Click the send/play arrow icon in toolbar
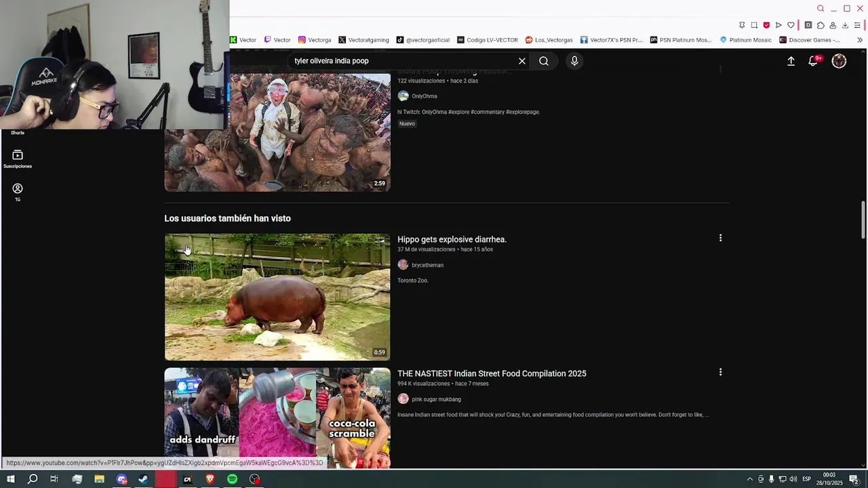This screenshot has height=488, width=868. (778, 25)
